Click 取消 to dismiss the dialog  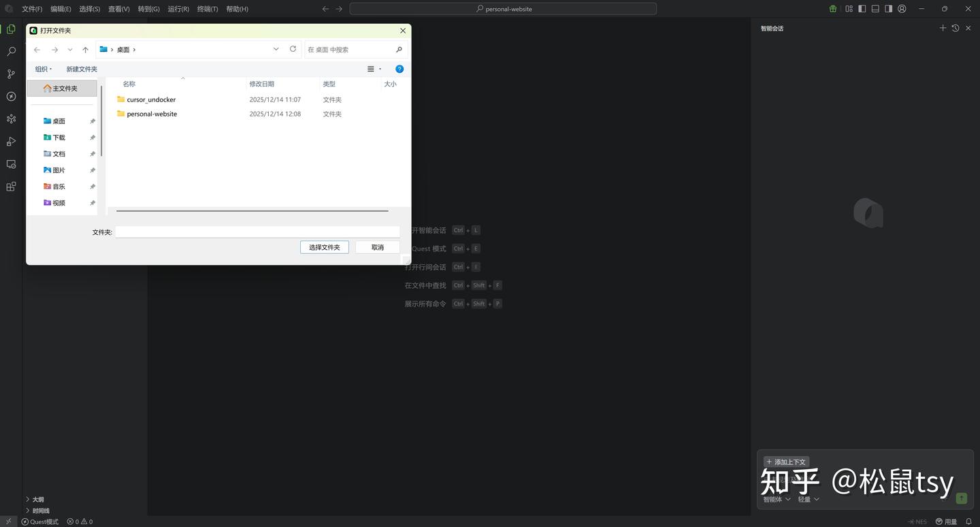[377, 247]
